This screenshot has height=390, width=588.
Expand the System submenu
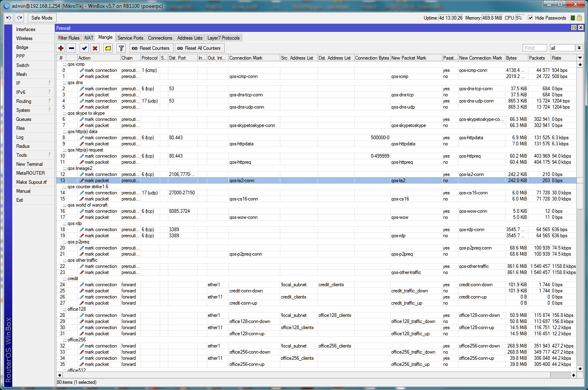[x=34, y=110]
